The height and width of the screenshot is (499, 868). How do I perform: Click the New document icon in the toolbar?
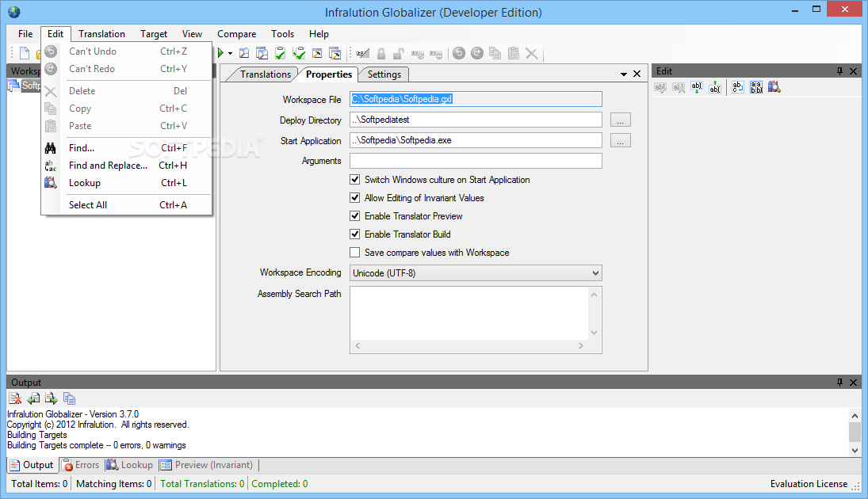pyautogui.click(x=25, y=53)
